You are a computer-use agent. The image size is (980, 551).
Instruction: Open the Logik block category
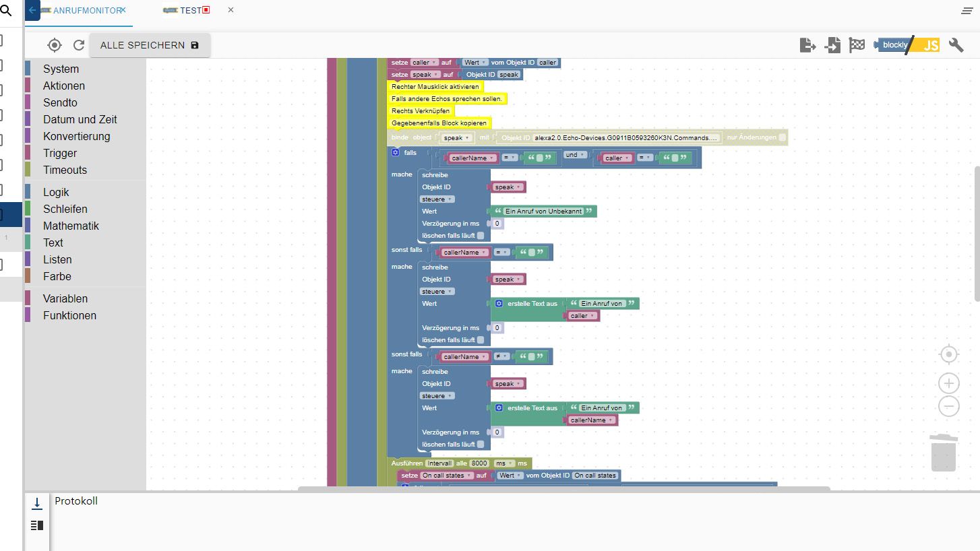pos(56,192)
